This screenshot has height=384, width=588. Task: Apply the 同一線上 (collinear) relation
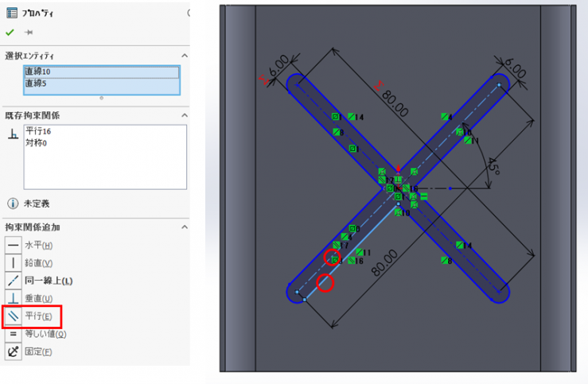[49, 281]
